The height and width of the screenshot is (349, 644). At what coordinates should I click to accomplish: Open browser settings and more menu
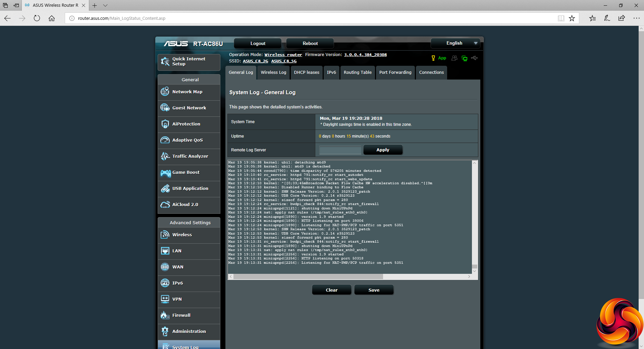coord(636,18)
